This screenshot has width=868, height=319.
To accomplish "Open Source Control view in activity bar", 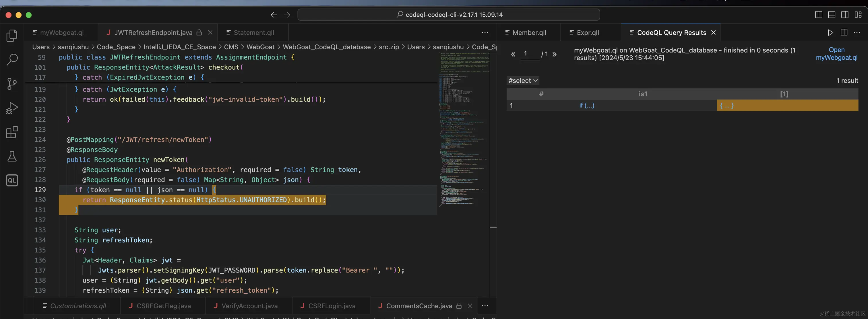I will (x=12, y=84).
